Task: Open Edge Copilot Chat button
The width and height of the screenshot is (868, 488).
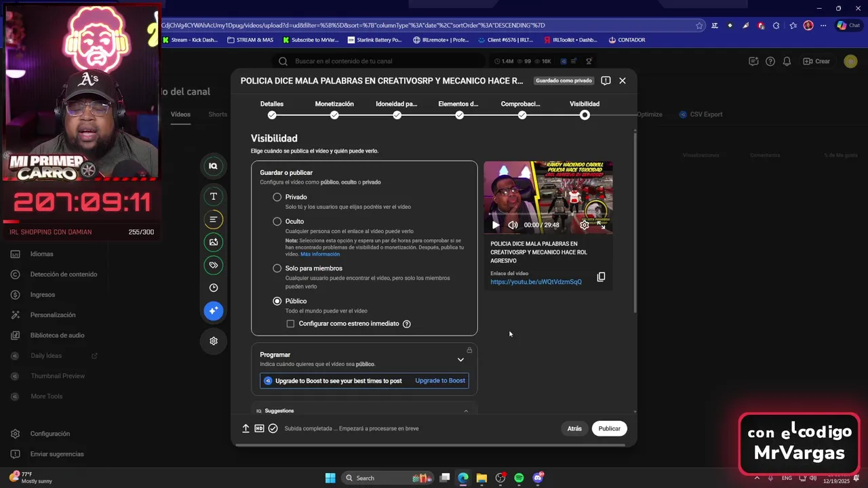Action: click(x=848, y=26)
